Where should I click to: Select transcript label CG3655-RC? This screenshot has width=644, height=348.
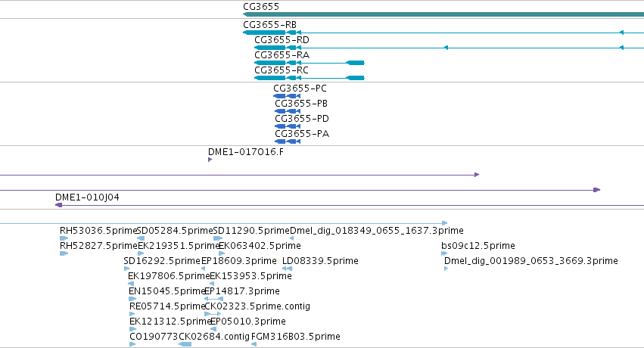[282, 70]
